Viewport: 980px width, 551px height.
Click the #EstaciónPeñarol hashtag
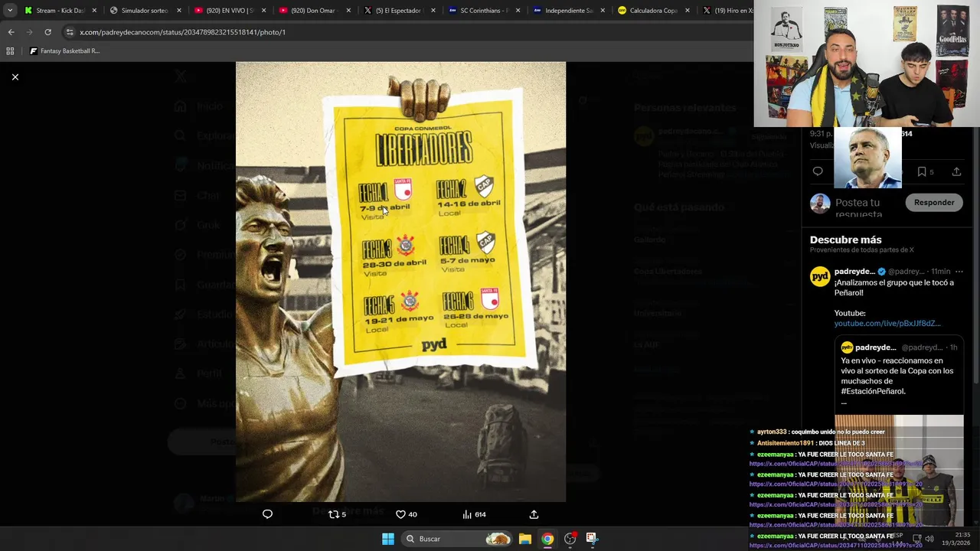pos(873,391)
